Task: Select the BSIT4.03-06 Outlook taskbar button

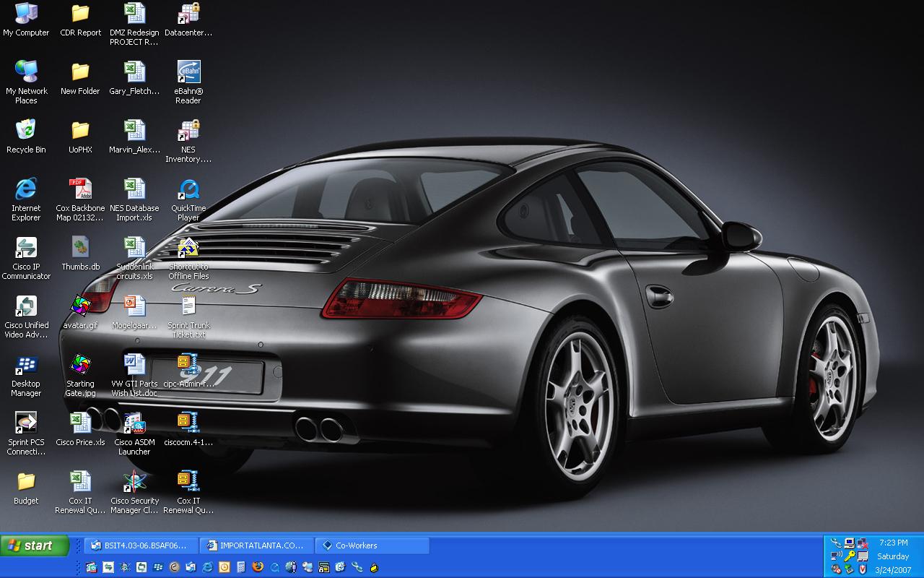Action: [x=140, y=545]
